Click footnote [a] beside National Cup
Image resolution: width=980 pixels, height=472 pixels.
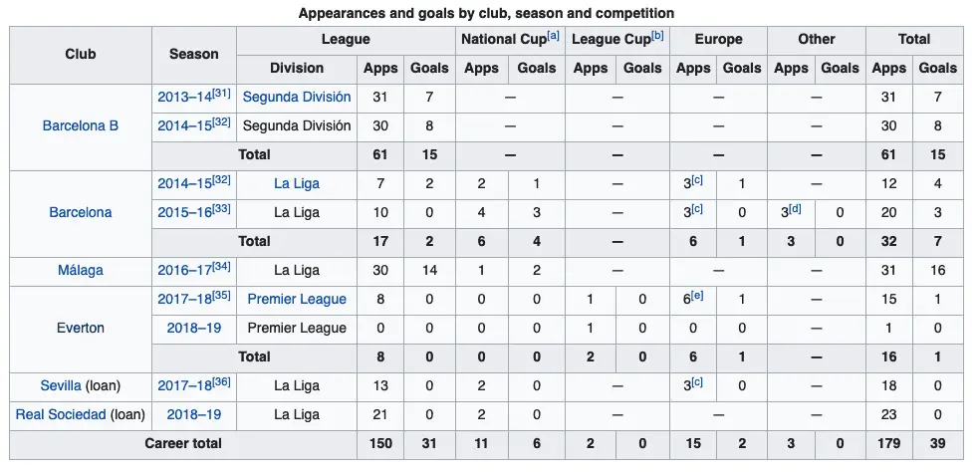point(554,36)
